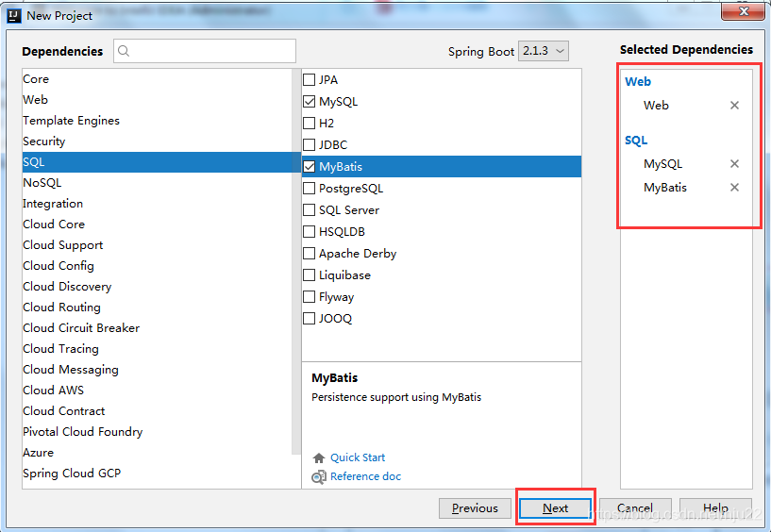Viewport: 771px width, 532px height.
Task: Open the Spring Boot version dropdown
Action: pos(544,51)
